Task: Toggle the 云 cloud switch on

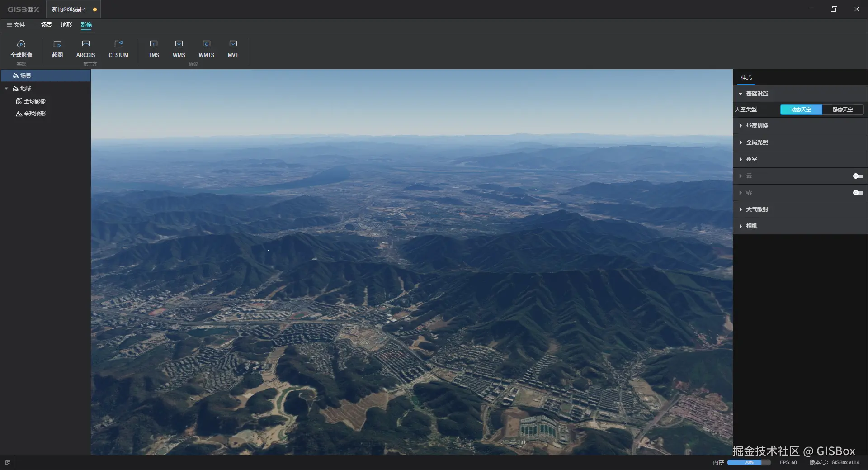Action: [x=858, y=176]
